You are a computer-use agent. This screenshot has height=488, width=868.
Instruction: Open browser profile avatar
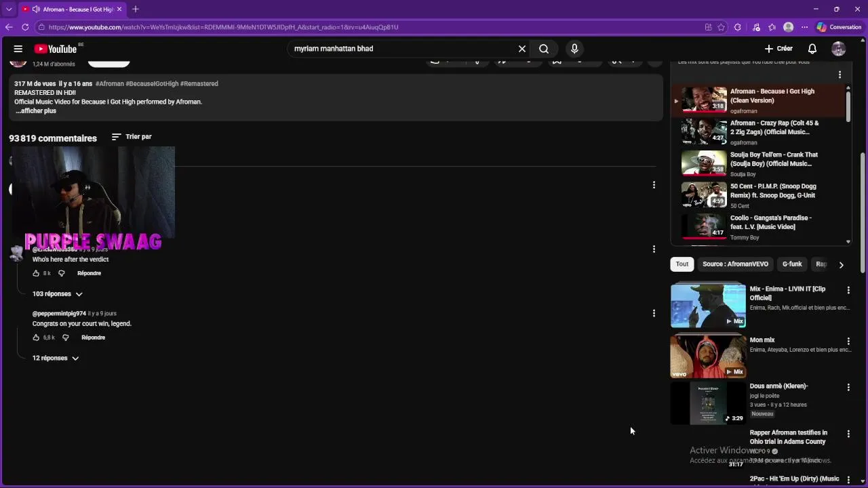point(788,27)
